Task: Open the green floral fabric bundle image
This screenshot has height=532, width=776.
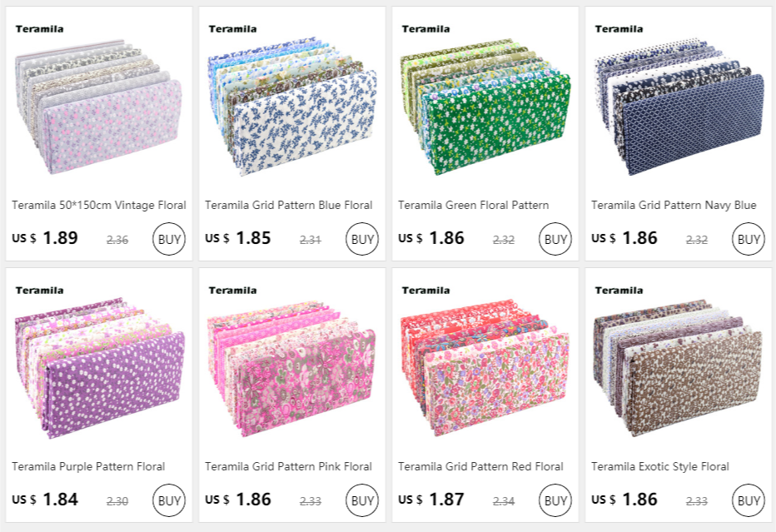Action: coord(485,107)
